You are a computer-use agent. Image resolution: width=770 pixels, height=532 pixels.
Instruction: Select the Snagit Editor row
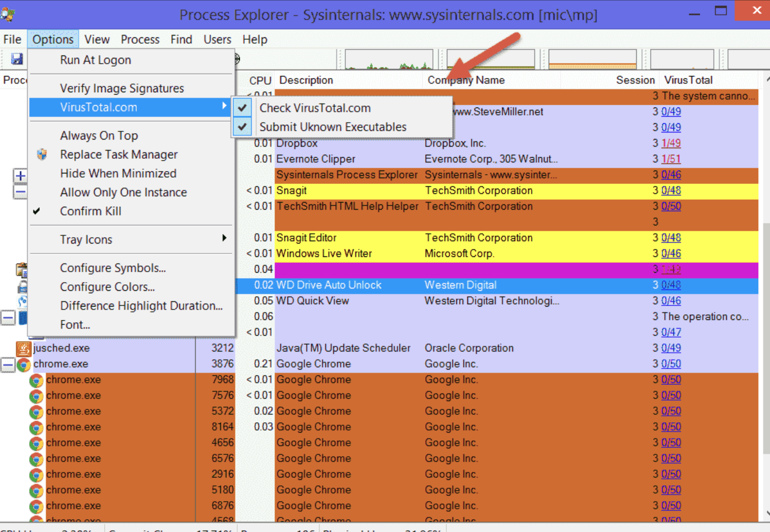pyautogui.click(x=497, y=238)
